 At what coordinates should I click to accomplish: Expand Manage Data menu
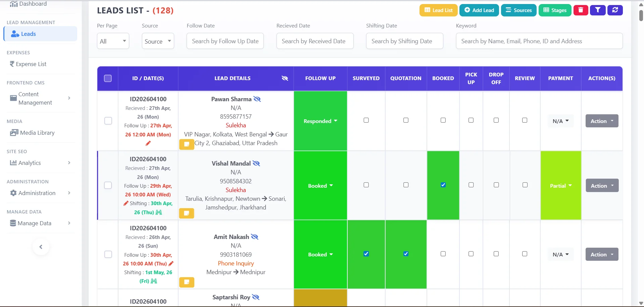(x=41, y=223)
